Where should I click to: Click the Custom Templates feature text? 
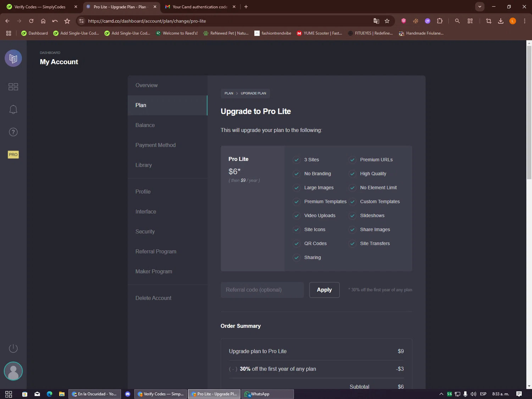pyautogui.click(x=380, y=201)
